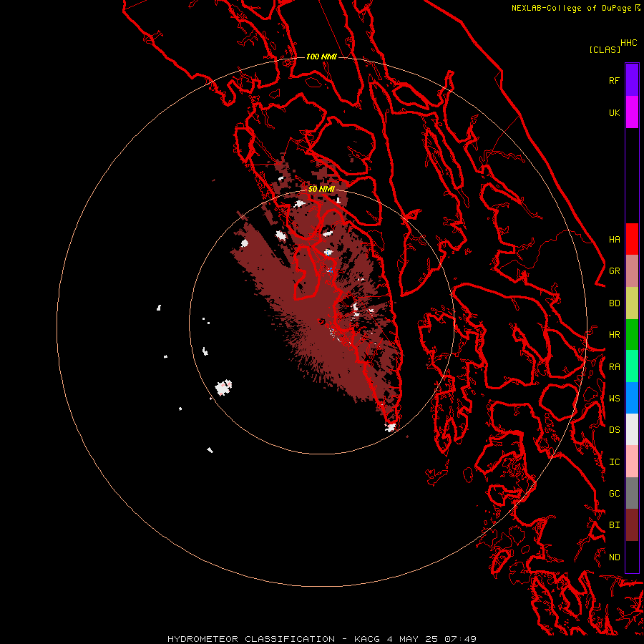Click the 100 NMI range ring label

click(x=321, y=57)
